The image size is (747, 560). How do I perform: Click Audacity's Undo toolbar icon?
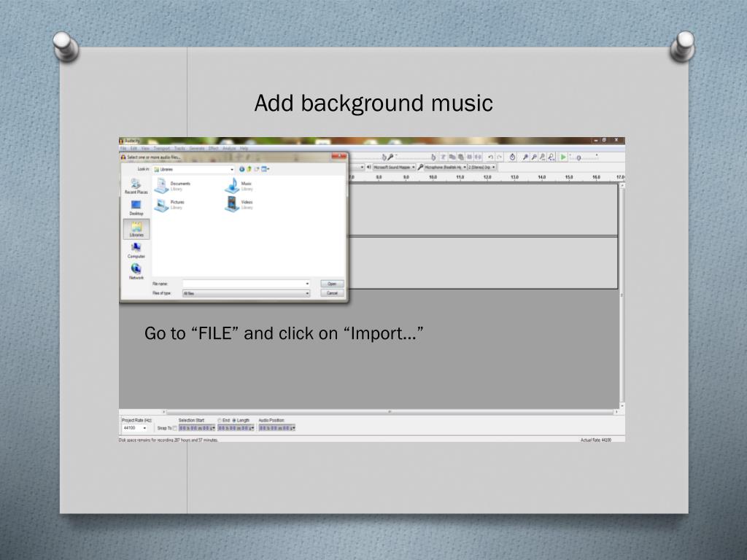pyautogui.click(x=491, y=157)
